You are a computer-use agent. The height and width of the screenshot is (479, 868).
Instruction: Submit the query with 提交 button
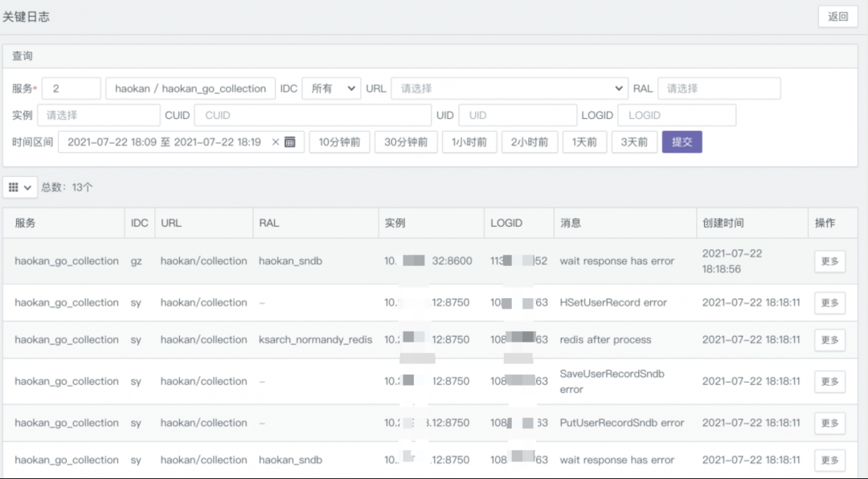coord(682,142)
